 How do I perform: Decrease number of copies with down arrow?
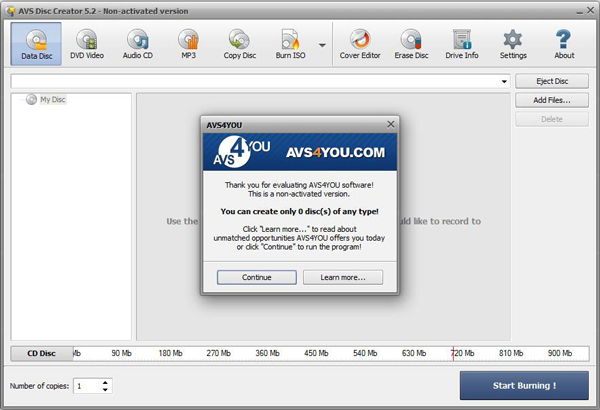coord(105,390)
